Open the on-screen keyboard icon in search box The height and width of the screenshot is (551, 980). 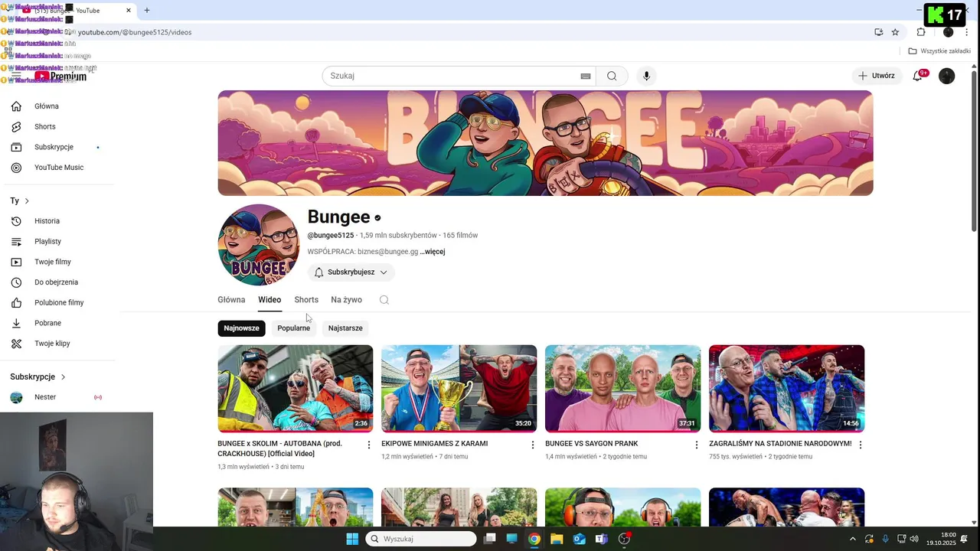pyautogui.click(x=586, y=76)
